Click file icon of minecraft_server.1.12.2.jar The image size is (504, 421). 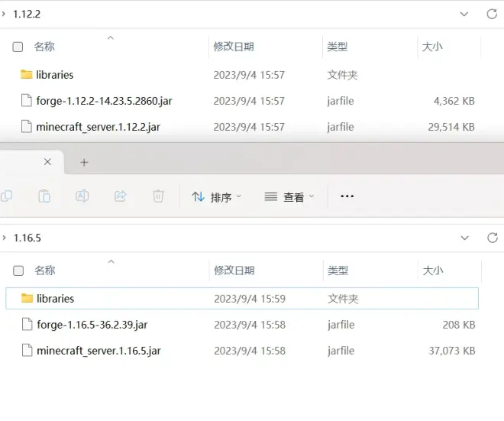click(27, 126)
